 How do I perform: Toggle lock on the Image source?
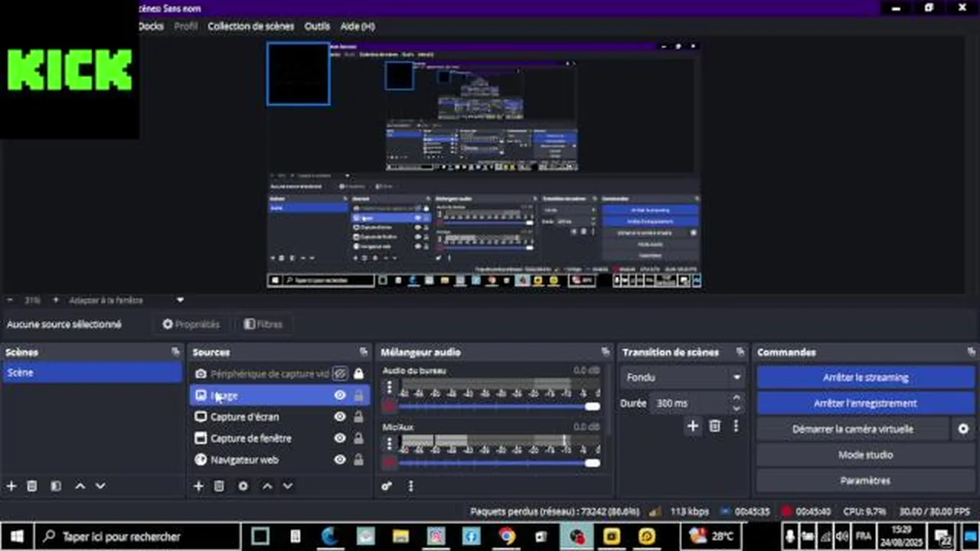coord(358,396)
